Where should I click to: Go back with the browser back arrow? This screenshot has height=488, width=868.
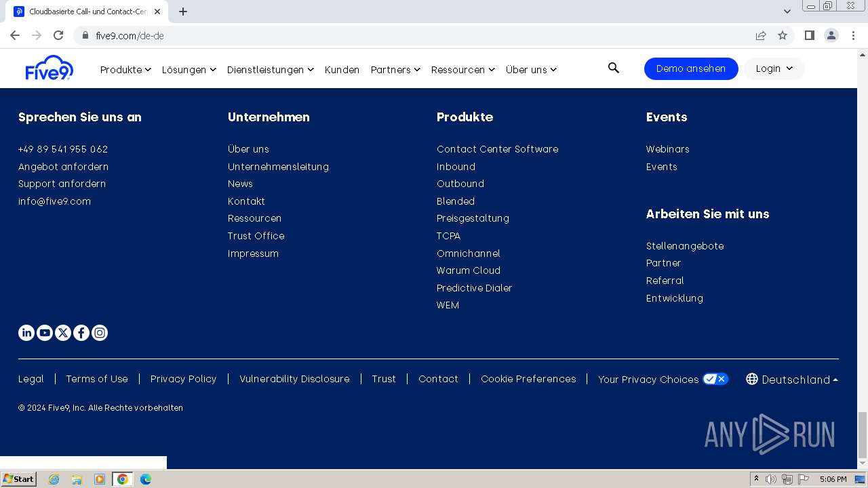(x=15, y=35)
